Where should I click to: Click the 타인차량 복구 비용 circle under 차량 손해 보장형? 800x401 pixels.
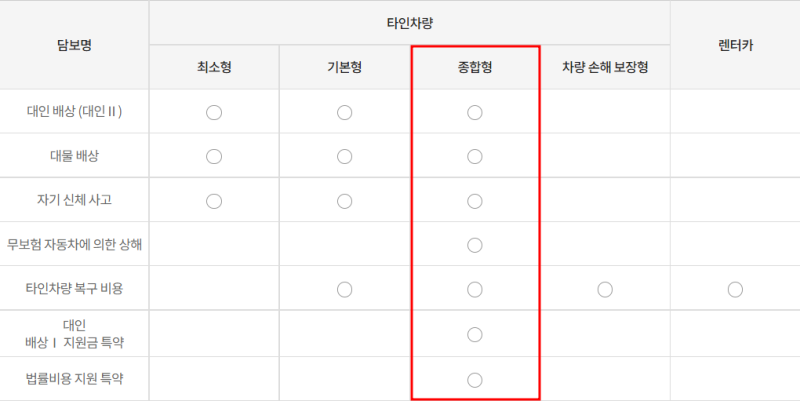pos(605,290)
